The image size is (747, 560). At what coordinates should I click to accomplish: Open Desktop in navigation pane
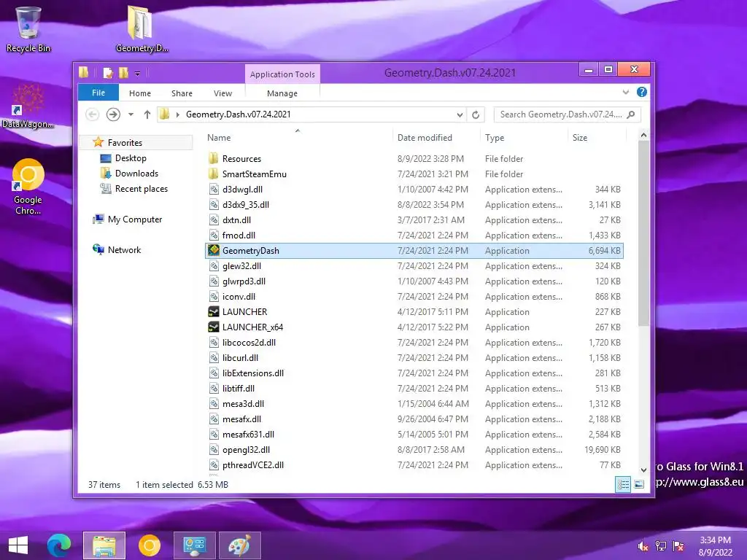(x=131, y=158)
